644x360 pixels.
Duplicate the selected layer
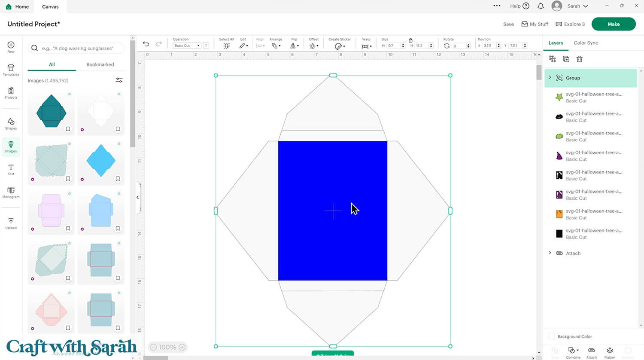click(566, 59)
